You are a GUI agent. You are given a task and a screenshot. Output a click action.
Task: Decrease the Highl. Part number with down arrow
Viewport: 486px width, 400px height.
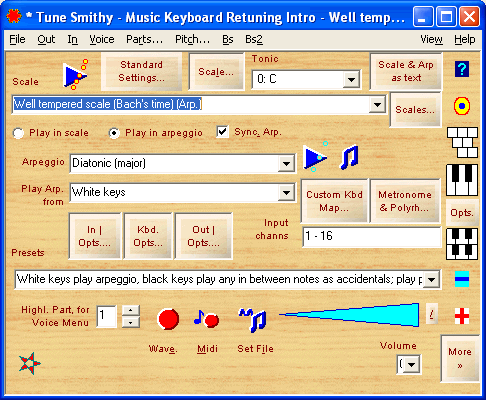131,322
